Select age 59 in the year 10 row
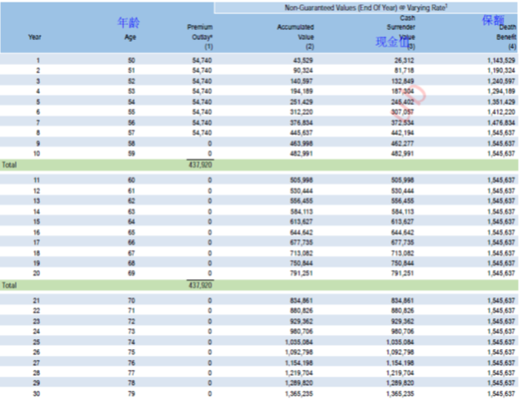The width and height of the screenshot is (532, 399). [x=132, y=153]
